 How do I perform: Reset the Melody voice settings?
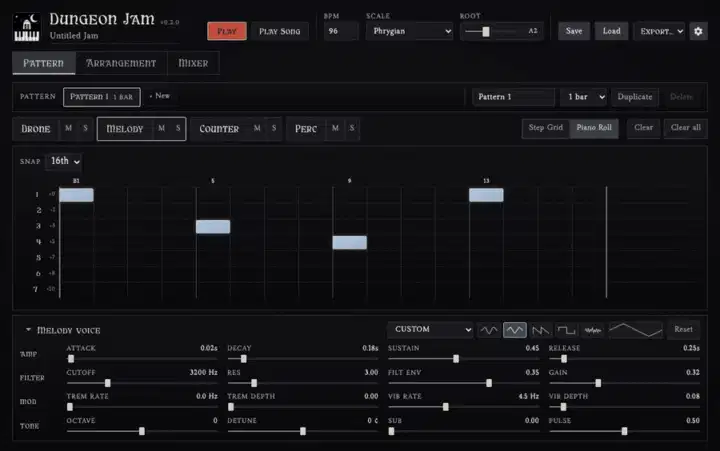click(683, 329)
